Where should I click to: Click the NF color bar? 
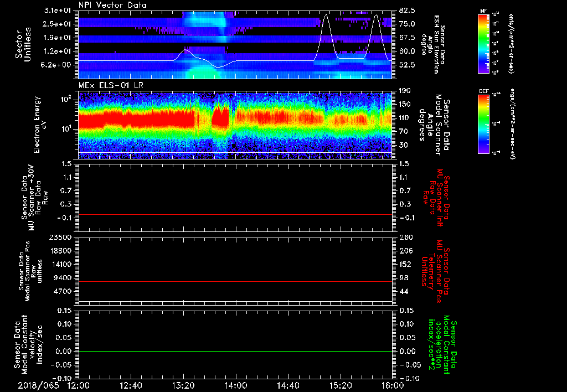483,43
